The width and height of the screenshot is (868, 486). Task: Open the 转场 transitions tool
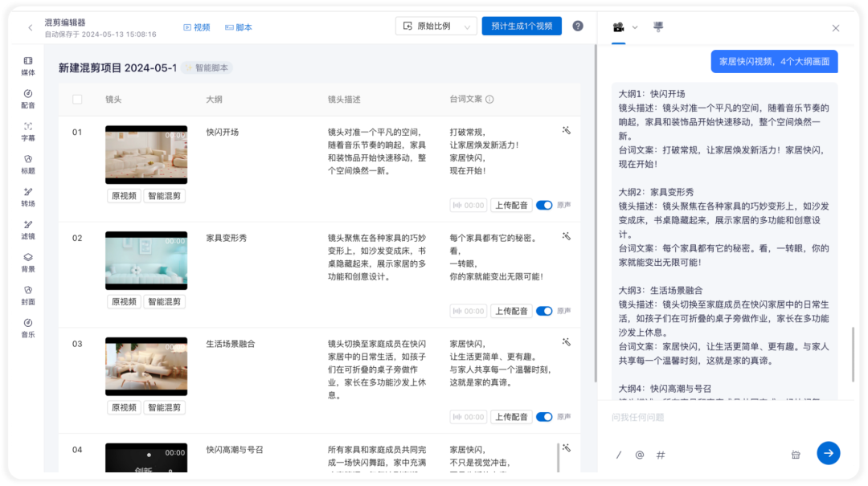(27, 197)
